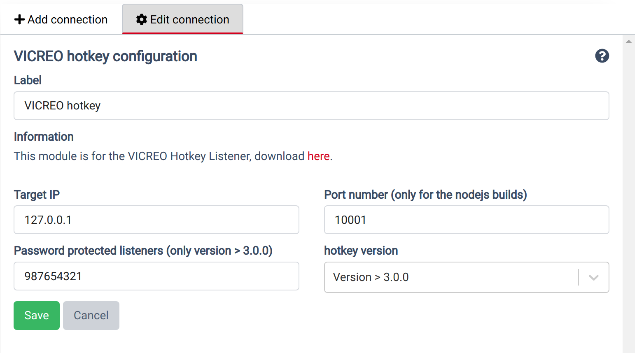Save the VICREO hotkey configuration
Screen dimensions: 644x353
click(x=36, y=315)
